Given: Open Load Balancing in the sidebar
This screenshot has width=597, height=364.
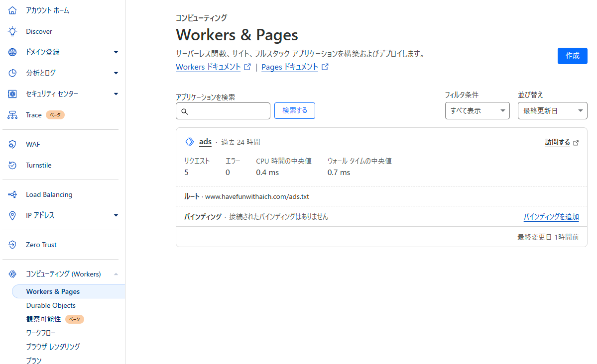Looking at the screenshot, I should (49, 194).
